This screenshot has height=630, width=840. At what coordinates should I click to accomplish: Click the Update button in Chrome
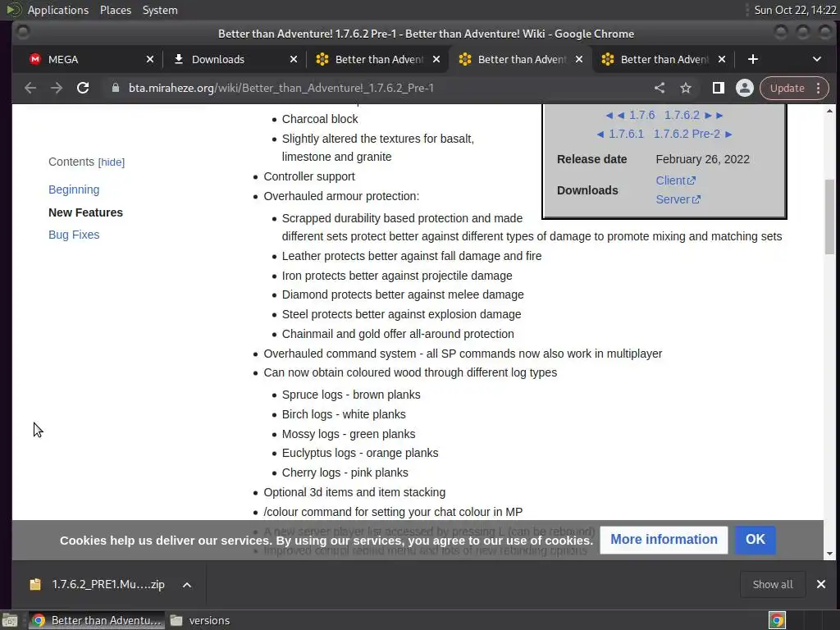click(x=787, y=88)
